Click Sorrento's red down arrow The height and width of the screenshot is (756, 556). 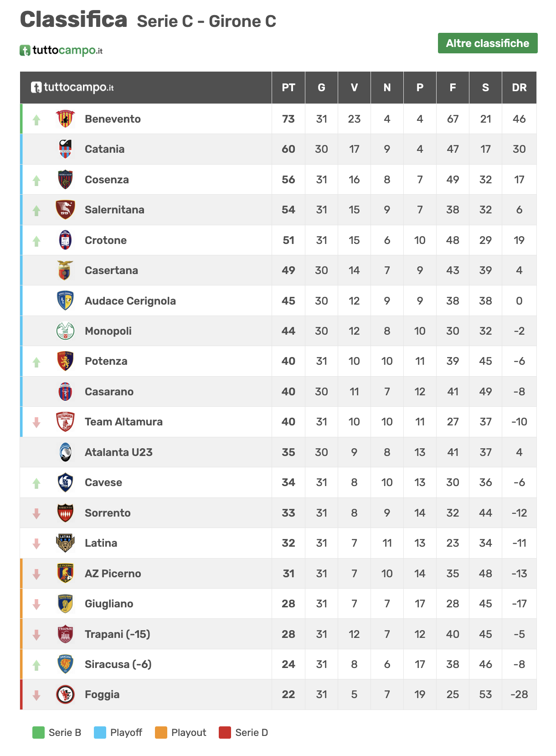pos(36,513)
